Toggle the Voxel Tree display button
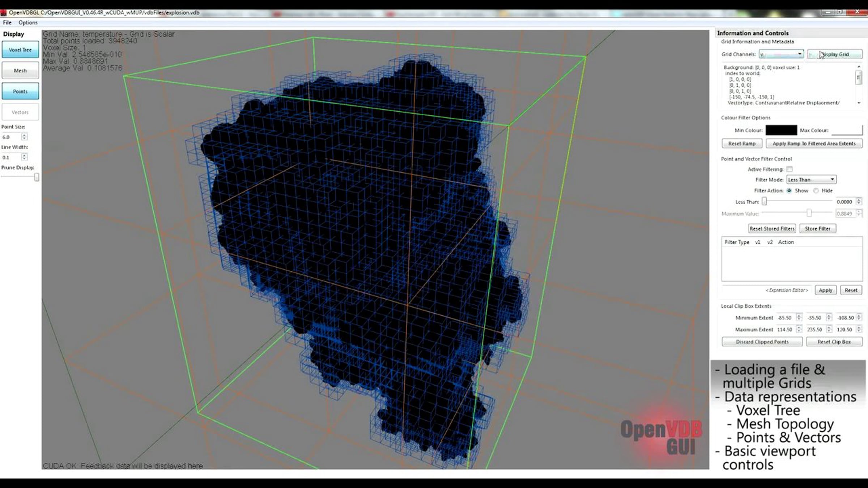This screenshot has height=488, width=868. tap(20, 50)
